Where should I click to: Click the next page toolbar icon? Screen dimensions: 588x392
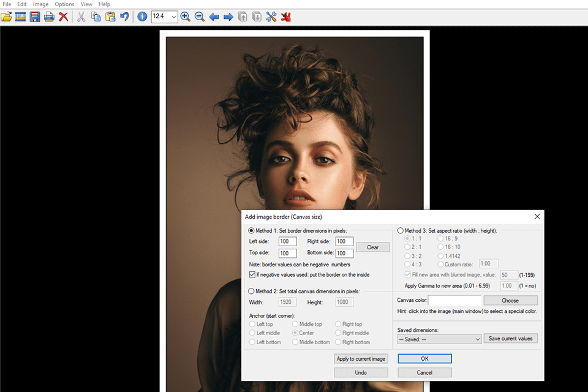257,17
